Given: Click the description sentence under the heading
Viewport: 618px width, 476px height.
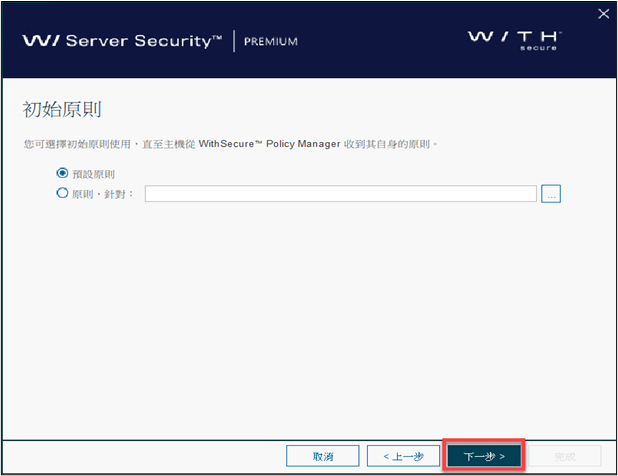Looking at the screenshot, I should (230, 145).
